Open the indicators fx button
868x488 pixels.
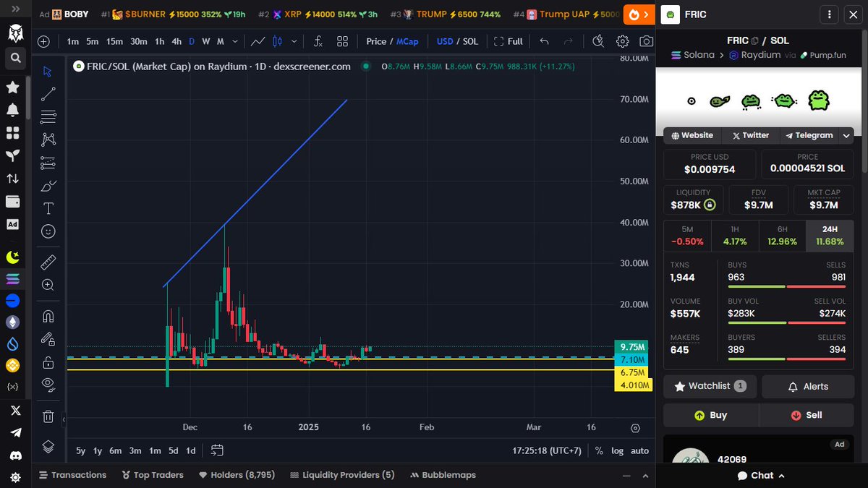[318, 41]
